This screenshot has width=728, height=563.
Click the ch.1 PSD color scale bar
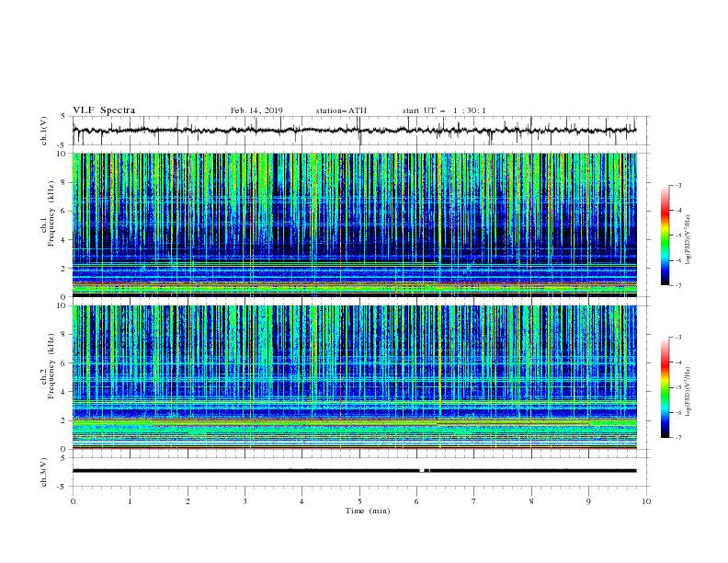click(x=665, y=236)
